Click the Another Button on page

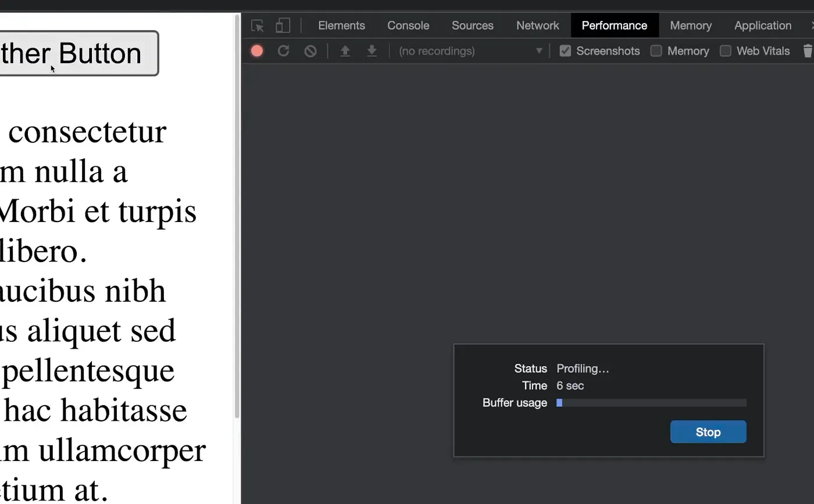click(x=78, y=53)
